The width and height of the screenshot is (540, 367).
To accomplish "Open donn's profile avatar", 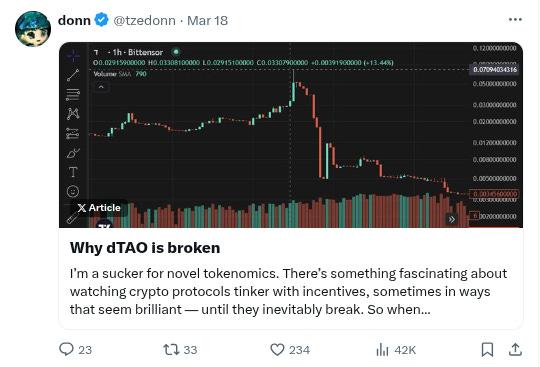I will [x=33, y=29].
